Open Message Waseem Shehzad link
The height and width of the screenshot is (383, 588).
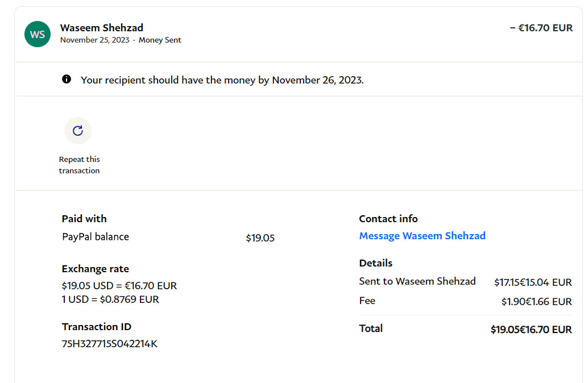(x=423, y=236)
